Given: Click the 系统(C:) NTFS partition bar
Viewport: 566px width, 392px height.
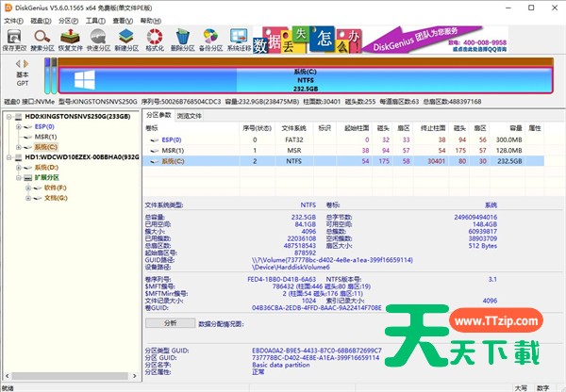Looking at the screenshot, I should [306, 80].
